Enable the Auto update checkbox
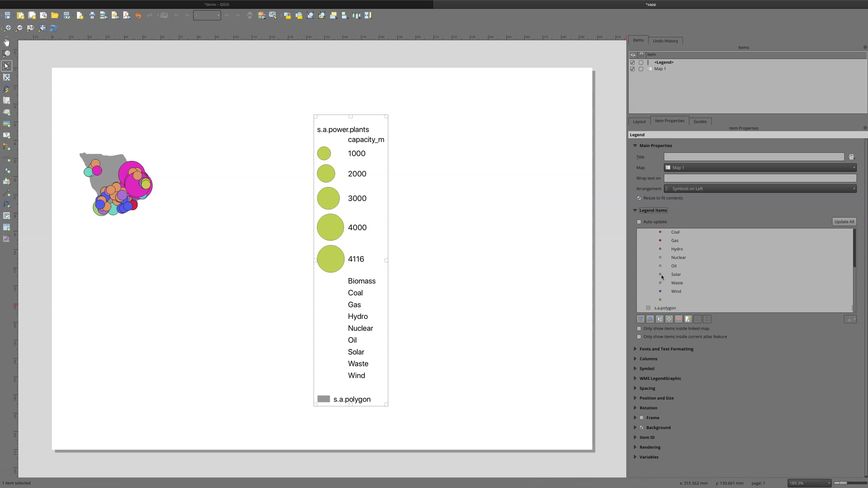Image resolution: width=868 pixels, height=488 pixels. (x=639, y=222)
